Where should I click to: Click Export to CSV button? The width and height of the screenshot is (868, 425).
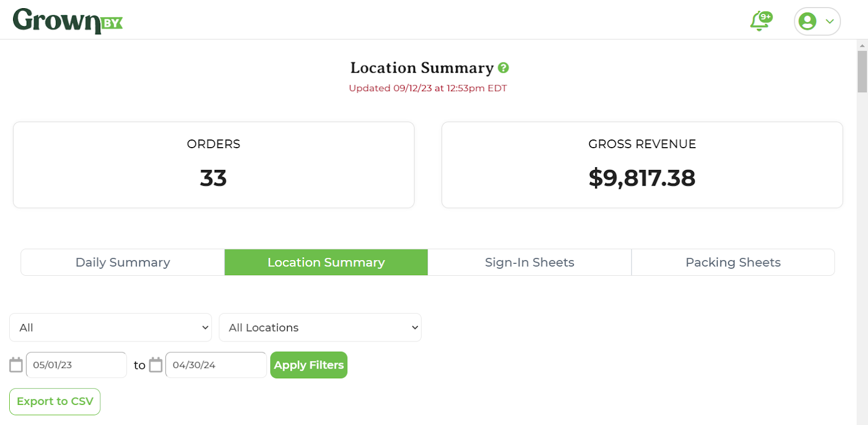(x=55, y=402)
